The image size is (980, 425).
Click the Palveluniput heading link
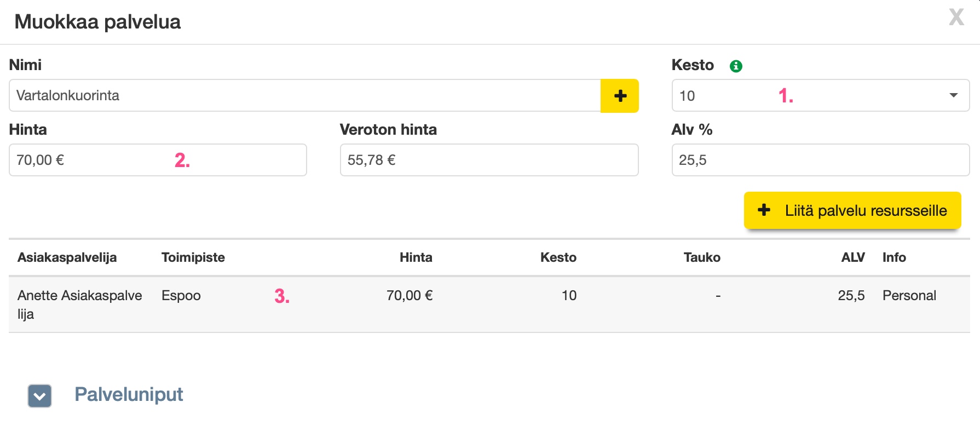(129, 394)
